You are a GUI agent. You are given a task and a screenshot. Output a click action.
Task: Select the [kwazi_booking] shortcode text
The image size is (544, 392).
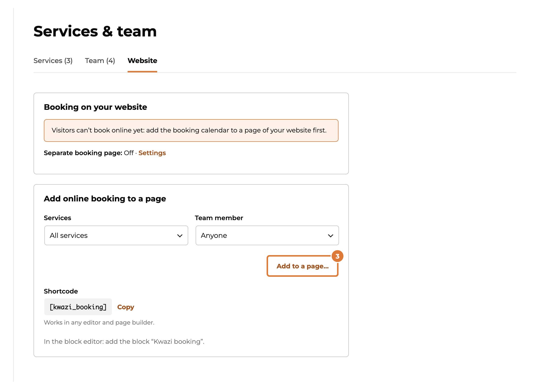(78, 307)
